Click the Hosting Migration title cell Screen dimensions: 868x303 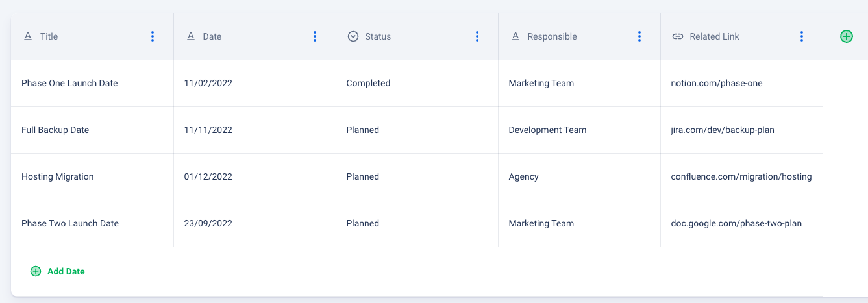(58, 176)
